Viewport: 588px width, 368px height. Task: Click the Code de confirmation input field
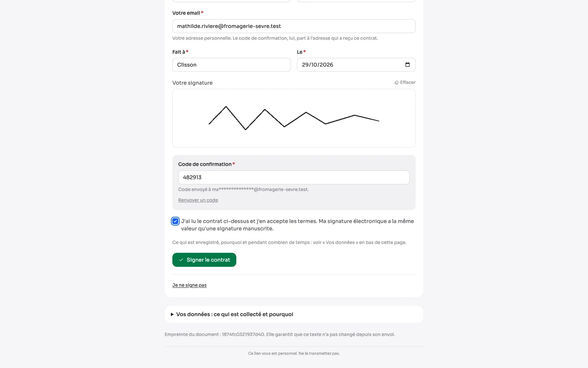pos(294,177)
